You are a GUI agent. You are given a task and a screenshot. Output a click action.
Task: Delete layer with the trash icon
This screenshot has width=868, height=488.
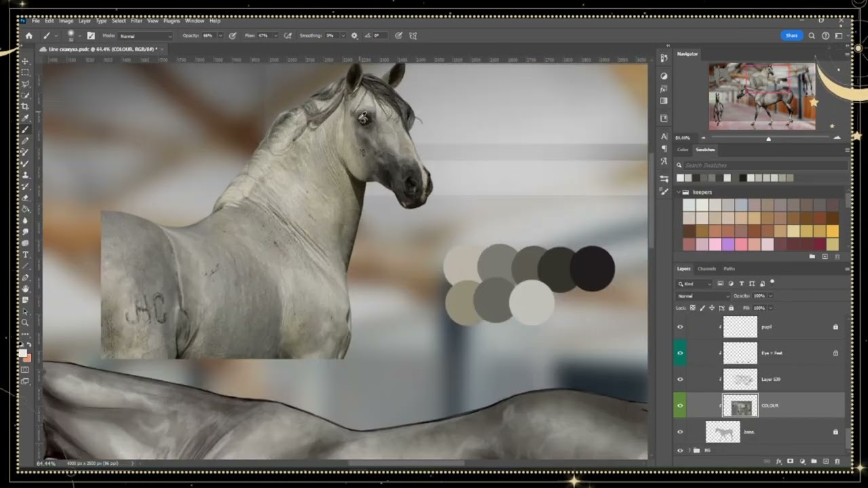[x=837, y=461]
